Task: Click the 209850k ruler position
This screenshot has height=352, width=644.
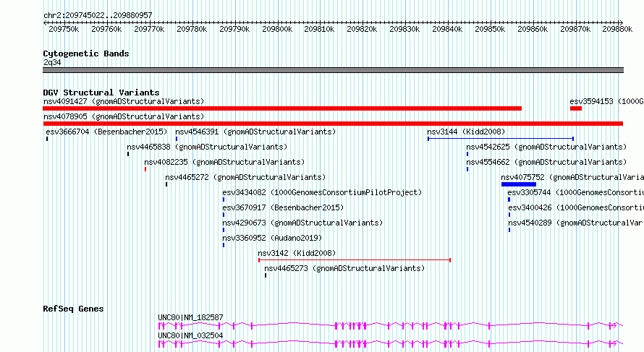Action: [490, 29]
